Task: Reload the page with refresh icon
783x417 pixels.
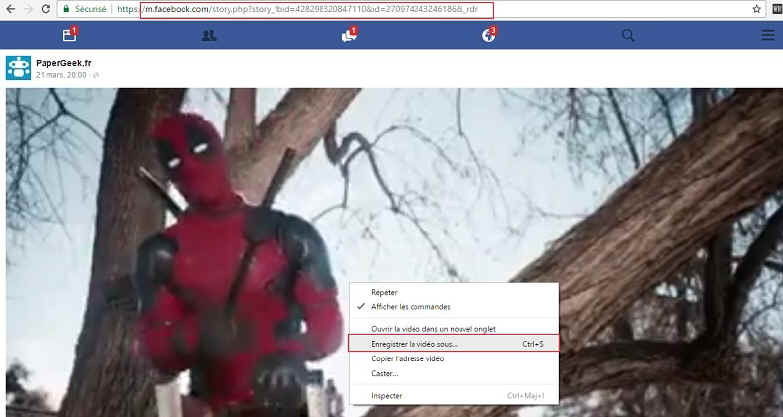Action: pyautogui.click(x=45, y=9)
